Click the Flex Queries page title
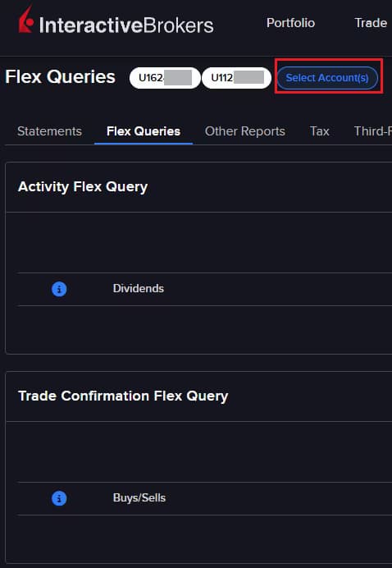This screenshot has width=392, height=568. pos(61,77)
